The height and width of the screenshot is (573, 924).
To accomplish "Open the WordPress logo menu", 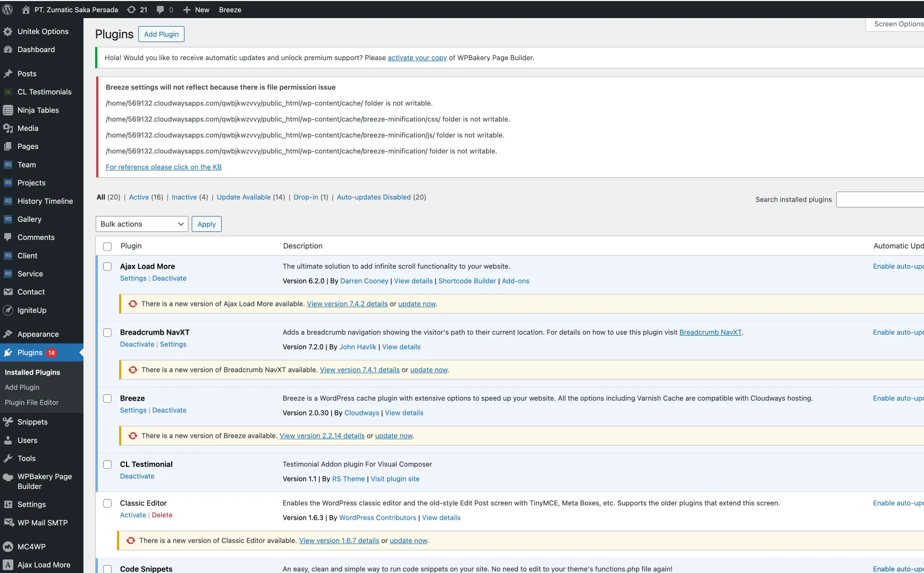I will tap(7, 10).
